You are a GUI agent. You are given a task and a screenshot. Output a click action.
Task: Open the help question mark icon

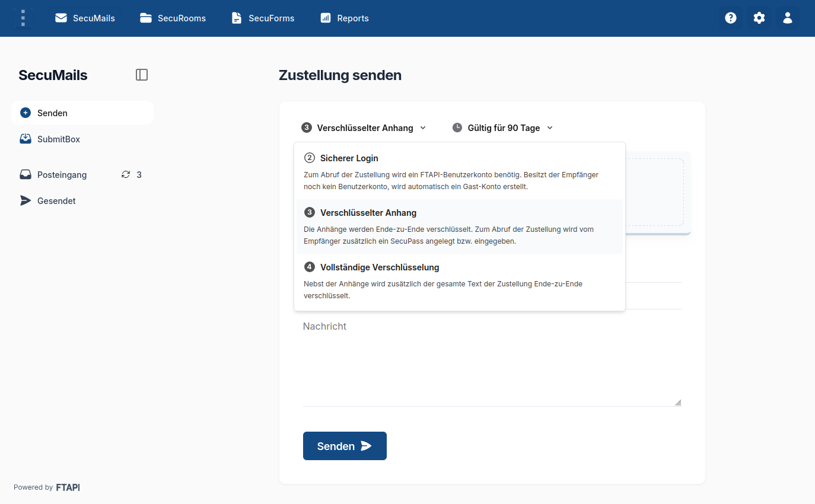coord(731,18)
